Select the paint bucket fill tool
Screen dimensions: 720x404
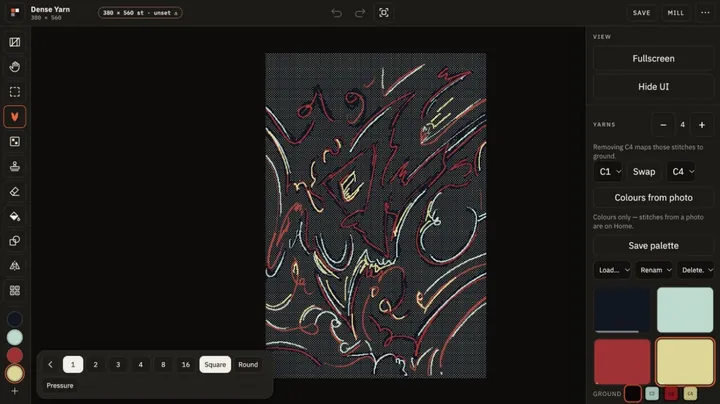tap(15, 216)
